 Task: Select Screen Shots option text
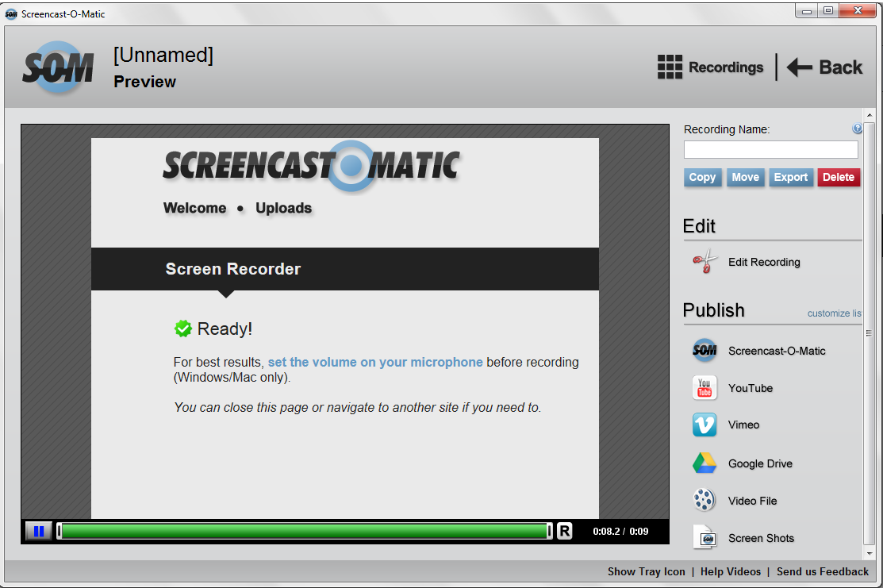pyautogui.click(x=761, y=539)
